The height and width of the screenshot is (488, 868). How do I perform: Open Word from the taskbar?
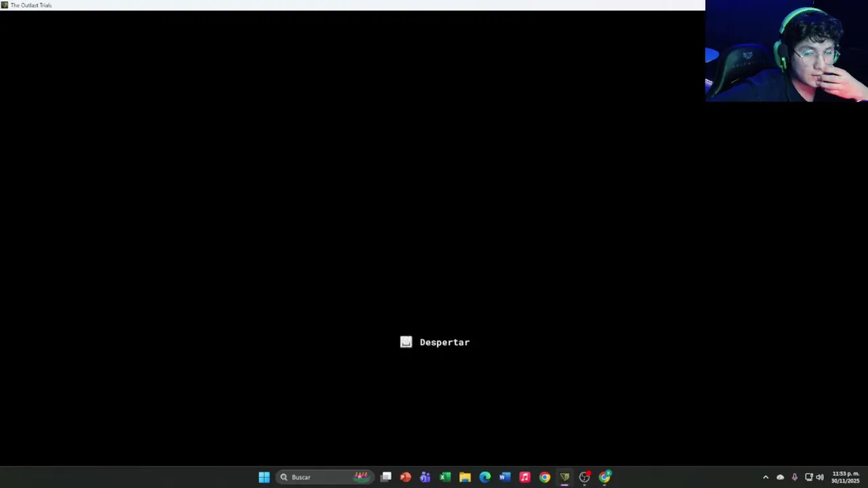point(505,477)
